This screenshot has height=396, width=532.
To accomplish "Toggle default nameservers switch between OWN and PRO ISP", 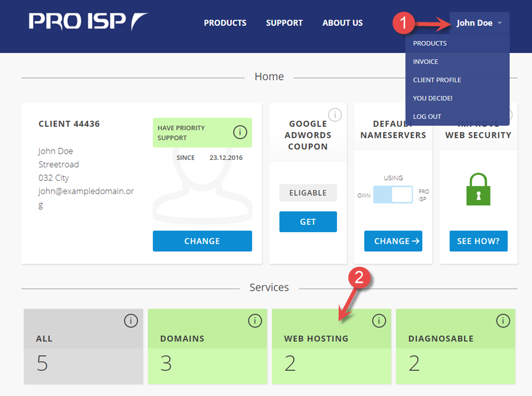I will tap(393, 195).
